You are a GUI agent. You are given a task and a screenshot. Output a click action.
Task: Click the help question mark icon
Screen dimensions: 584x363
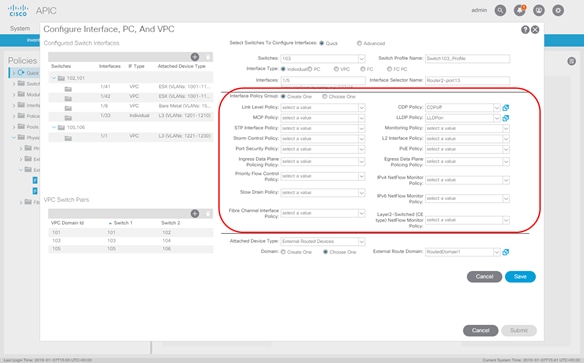tap(525, 30)
